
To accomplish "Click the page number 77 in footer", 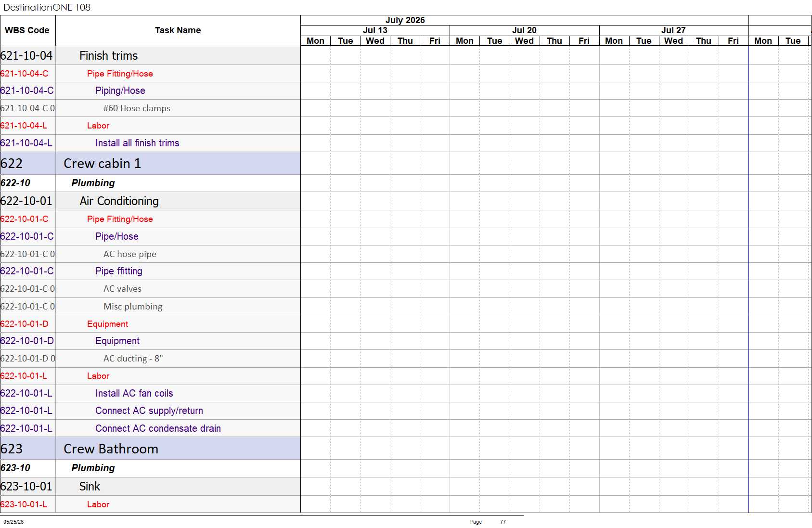I will pos(503,522).
